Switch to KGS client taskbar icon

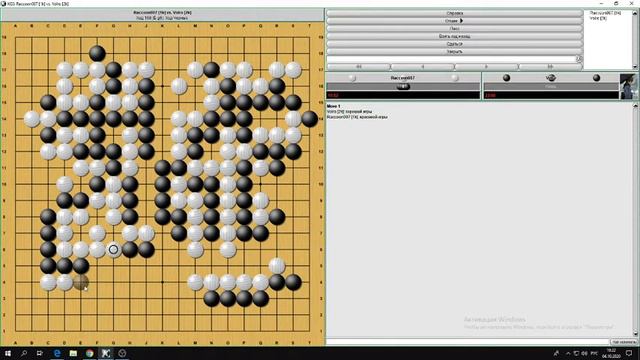[106, 353]
